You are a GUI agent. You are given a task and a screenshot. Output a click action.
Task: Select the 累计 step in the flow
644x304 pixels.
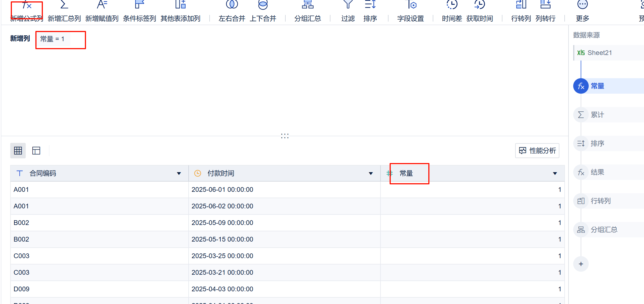coord(608,115)
